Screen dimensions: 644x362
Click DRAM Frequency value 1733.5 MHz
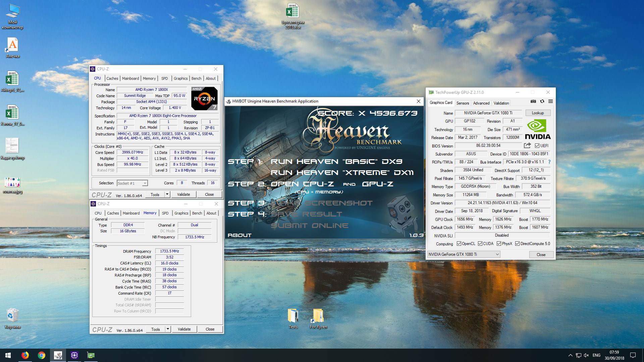[x=169, y=251]
